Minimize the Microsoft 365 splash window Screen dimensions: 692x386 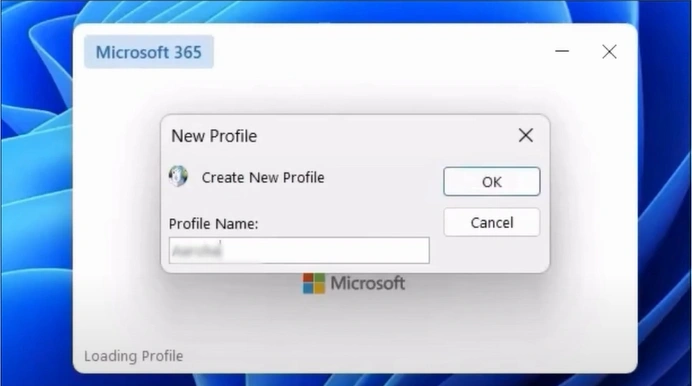pyautogui.click(x=562, y=51)
